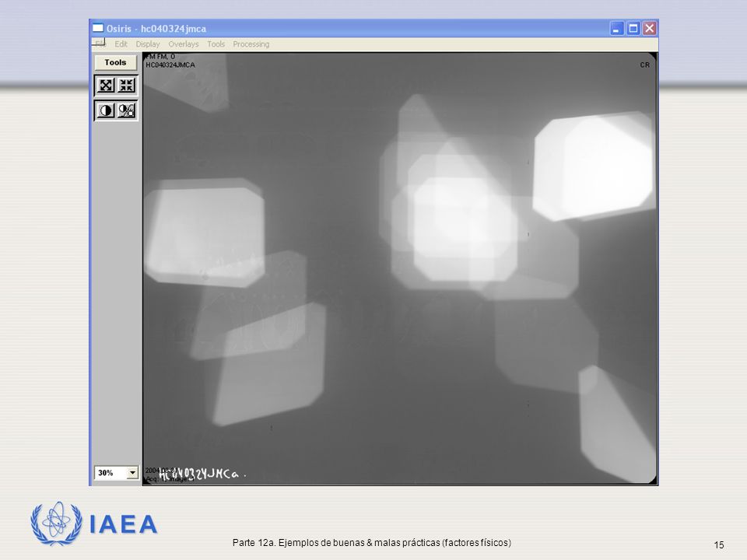Click the Osiris window title icon
The width and height of the screenshot is (747, 560).
(x=98, y=28)
